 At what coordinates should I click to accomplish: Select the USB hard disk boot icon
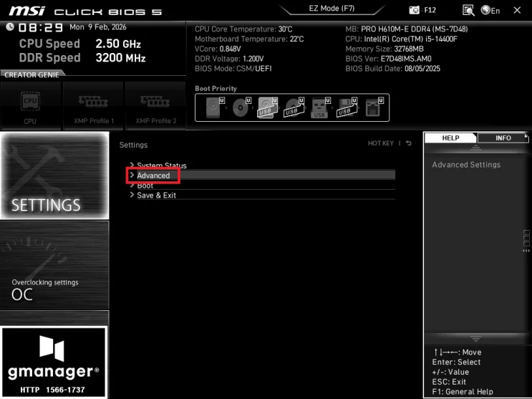pos(268,107)
